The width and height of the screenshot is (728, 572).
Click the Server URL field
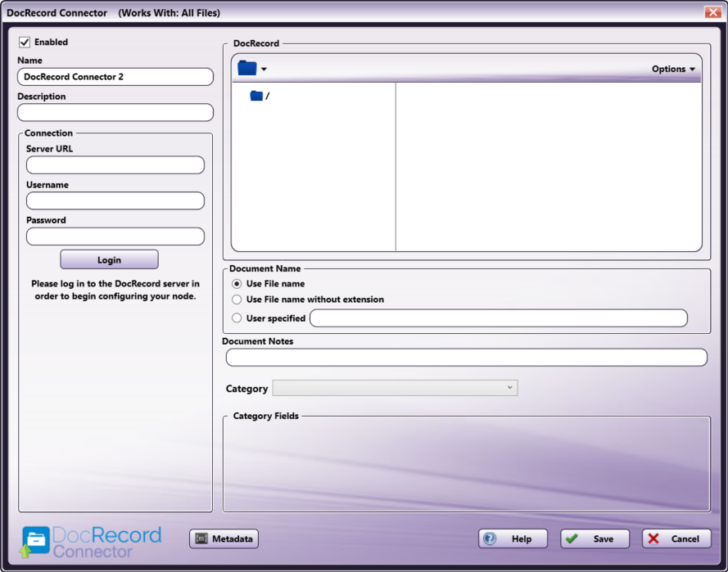pos(115,165)
